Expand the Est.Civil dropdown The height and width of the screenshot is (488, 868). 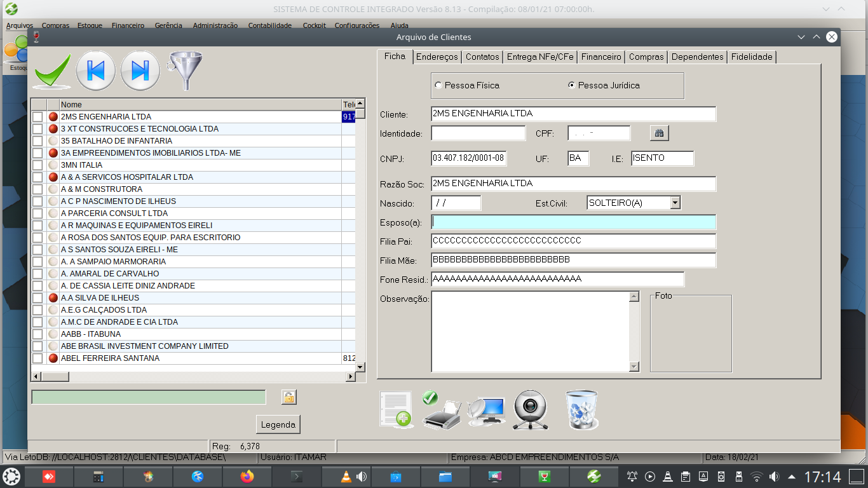675,203
